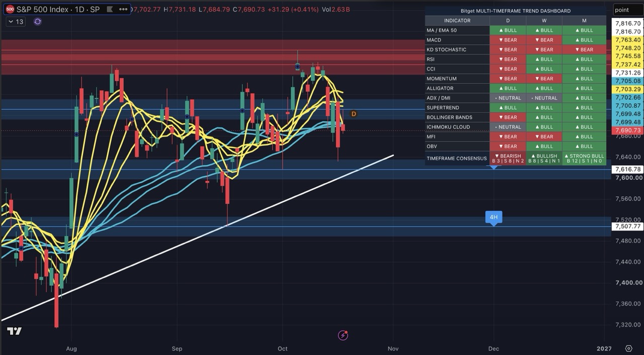Click the orange D marker on chart

[353, 114]
